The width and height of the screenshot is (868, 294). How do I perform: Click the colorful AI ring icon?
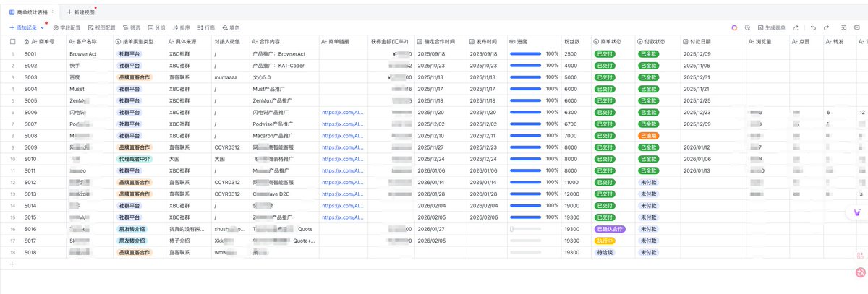pos(734,27)
